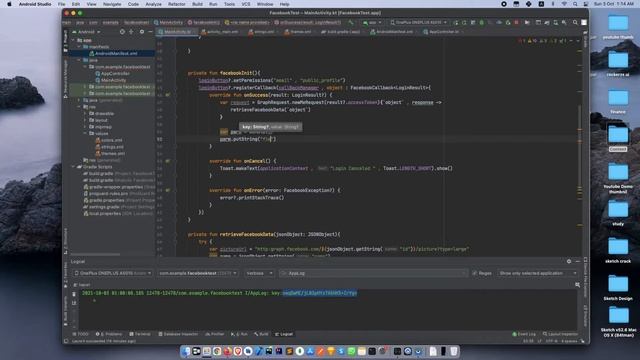Viewport: 640px width, 360px height.
Task: Open the Trash in the Dock
Action: click(x=454, y=351)
